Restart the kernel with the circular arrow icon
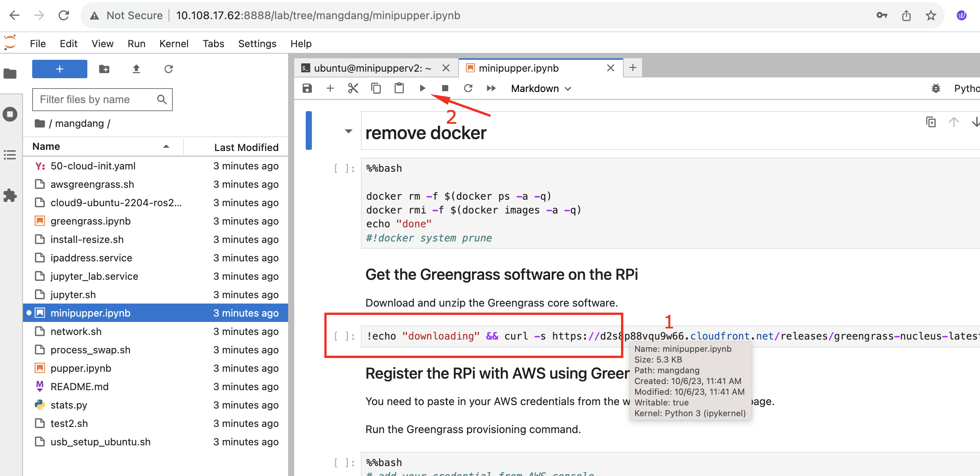This screenshot has height=476, width=980. coord(468,89)
